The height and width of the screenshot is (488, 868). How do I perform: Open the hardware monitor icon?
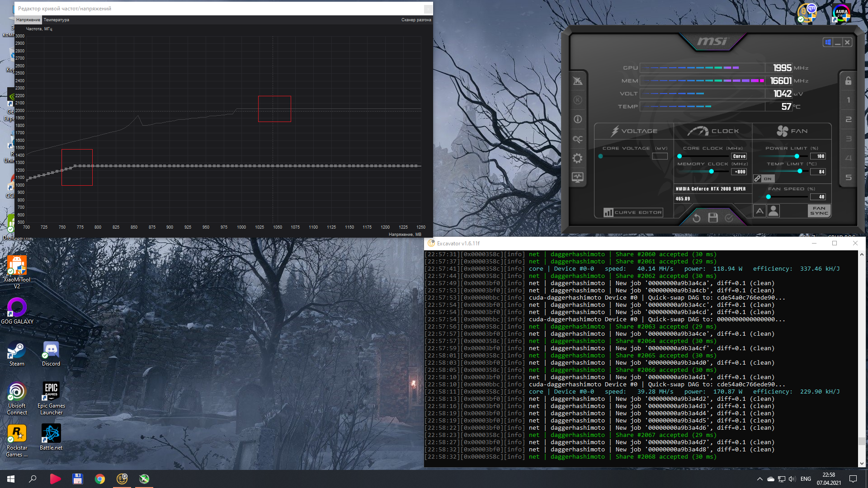(x=577, y=178)
